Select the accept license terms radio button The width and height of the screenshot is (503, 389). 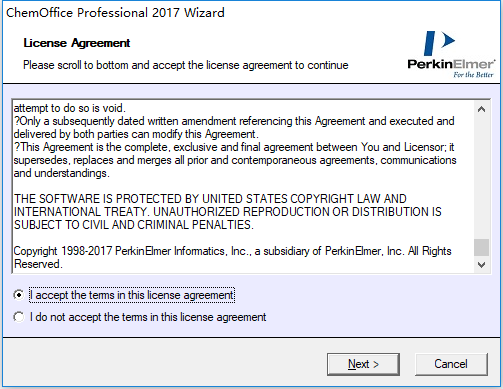19,295
